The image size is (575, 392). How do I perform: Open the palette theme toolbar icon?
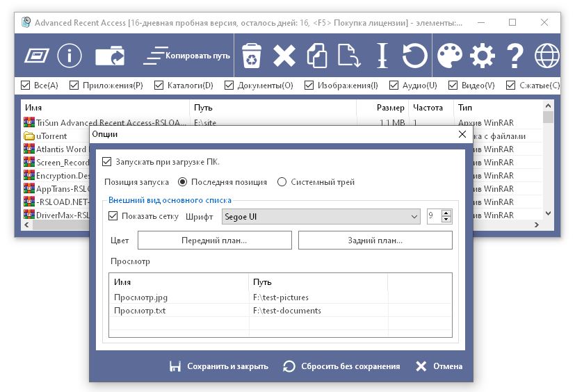pos(450,56)
